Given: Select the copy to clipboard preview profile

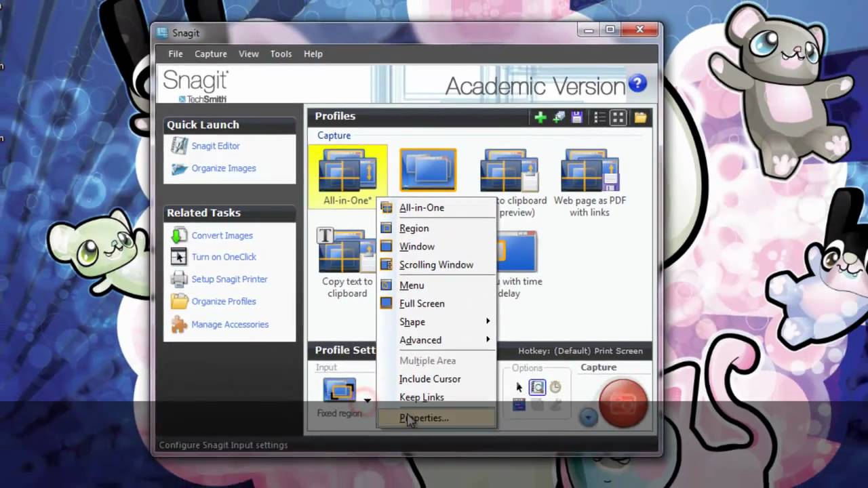Looking at the screenshot, I should tap(509, 183).
